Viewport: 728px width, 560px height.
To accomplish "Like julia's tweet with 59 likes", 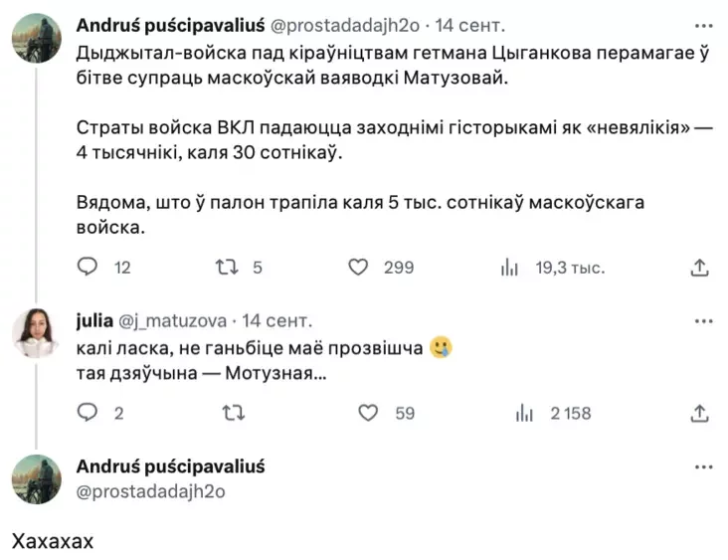I will pyautogui.click(x=368, y=412).
